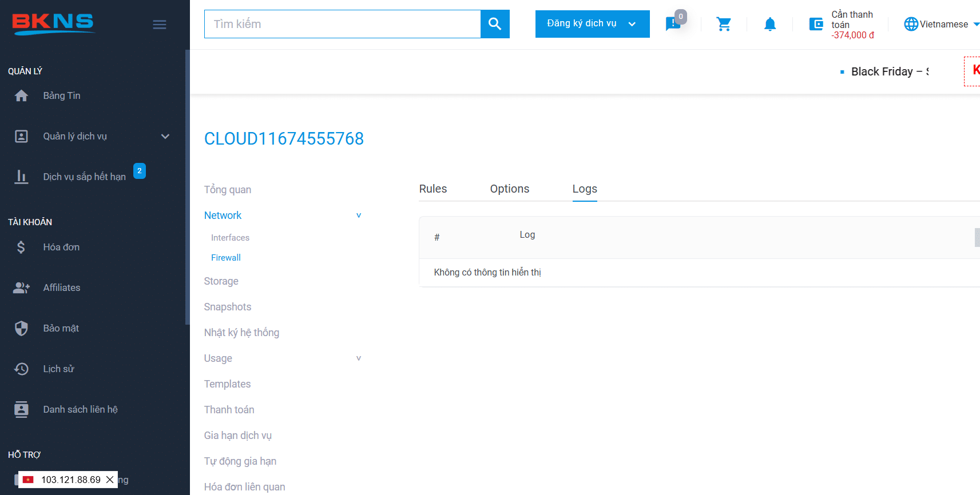
Task: Open the Snapshots section
Action: pyautogui.click(x=228, y=307)
